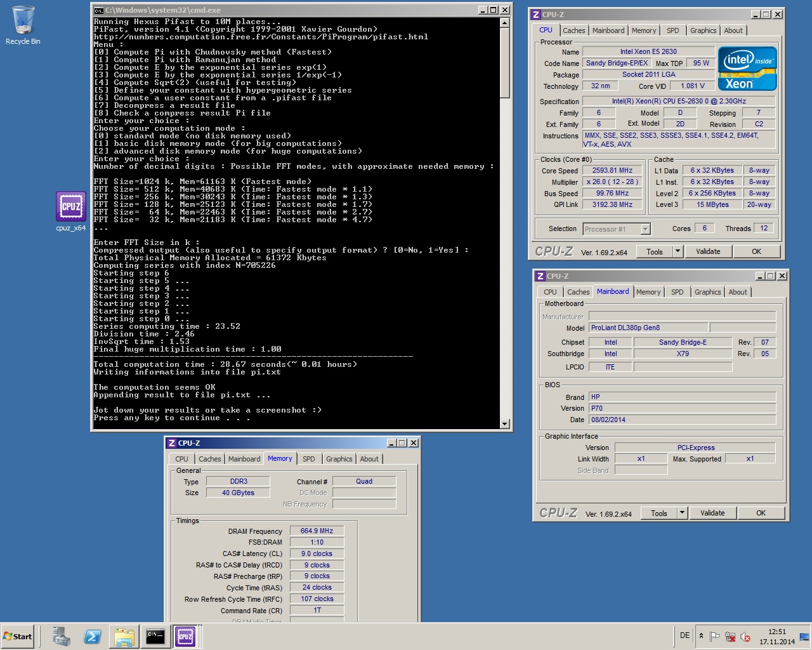The image size is (812, 650).
Task: Switch to About tab in top CPU-Z window
Action: coord(733,30)
